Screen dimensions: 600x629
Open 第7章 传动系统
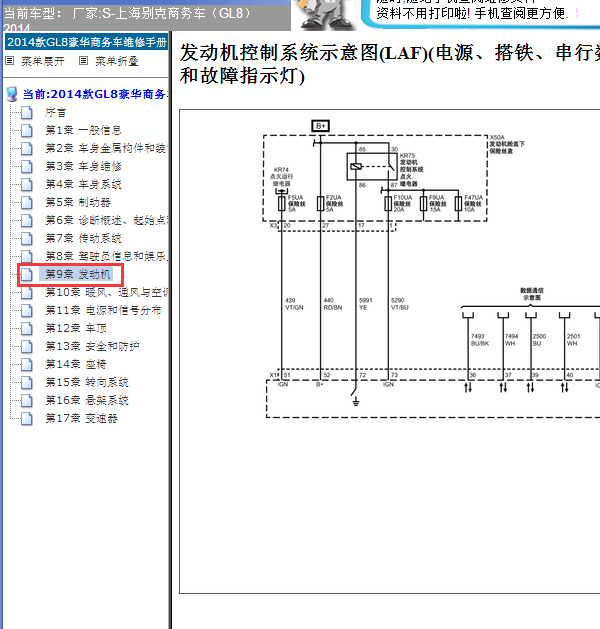83,239
